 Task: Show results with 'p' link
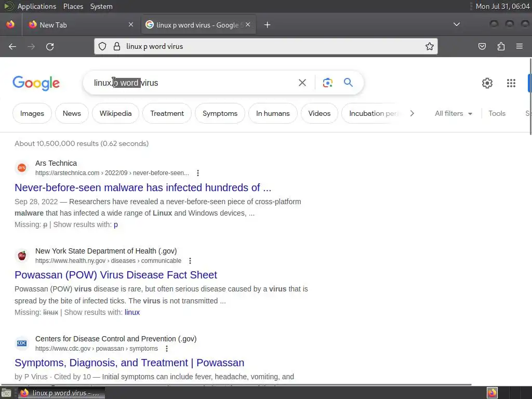(116, 224)
